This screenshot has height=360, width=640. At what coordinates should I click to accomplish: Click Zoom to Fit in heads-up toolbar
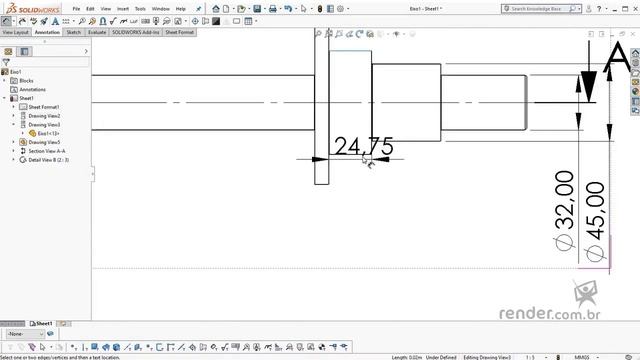click(318, 34)
